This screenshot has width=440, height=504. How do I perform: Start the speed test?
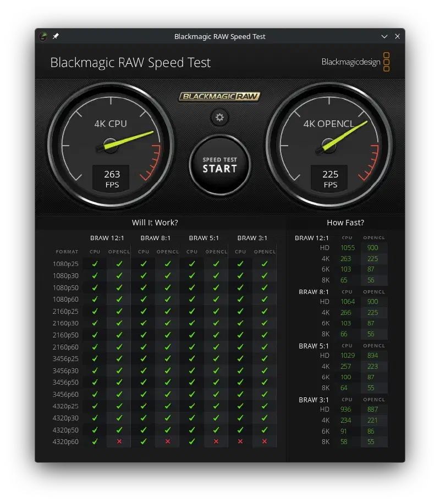coord(219,165)
